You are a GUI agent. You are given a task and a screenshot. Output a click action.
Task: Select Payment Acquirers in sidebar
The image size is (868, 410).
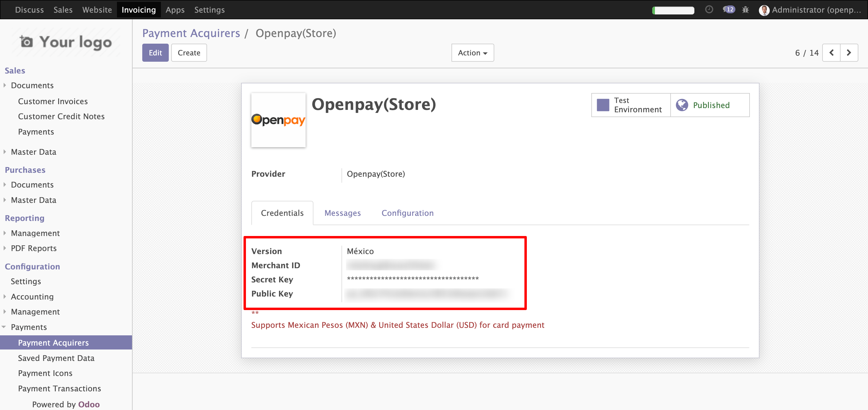click(66, 342)
